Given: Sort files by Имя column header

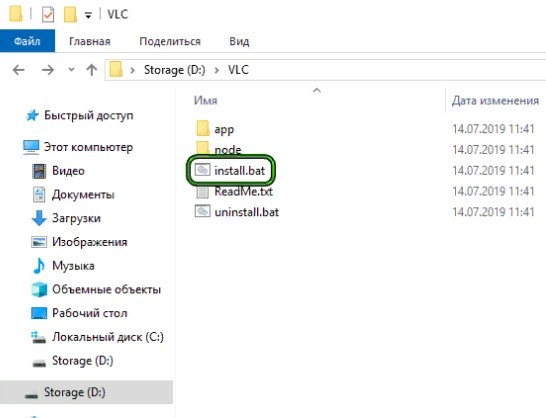Looking at the screenshot, I should tap(205, 100).
